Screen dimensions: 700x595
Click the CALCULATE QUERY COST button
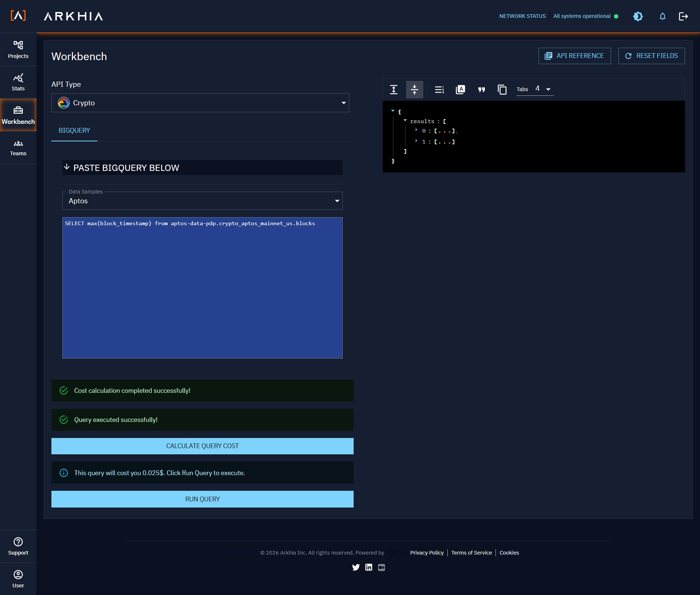point(202,446)
